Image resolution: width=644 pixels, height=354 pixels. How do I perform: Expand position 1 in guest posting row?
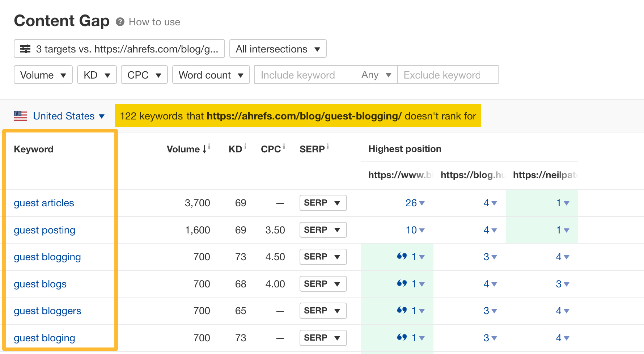tap(563, 230)
